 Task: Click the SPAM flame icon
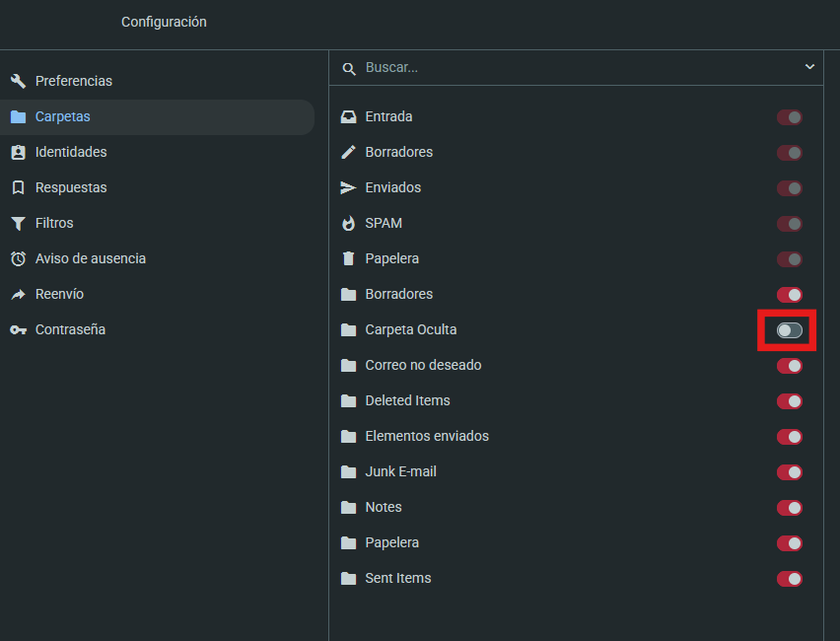click(x=348, y=223)
